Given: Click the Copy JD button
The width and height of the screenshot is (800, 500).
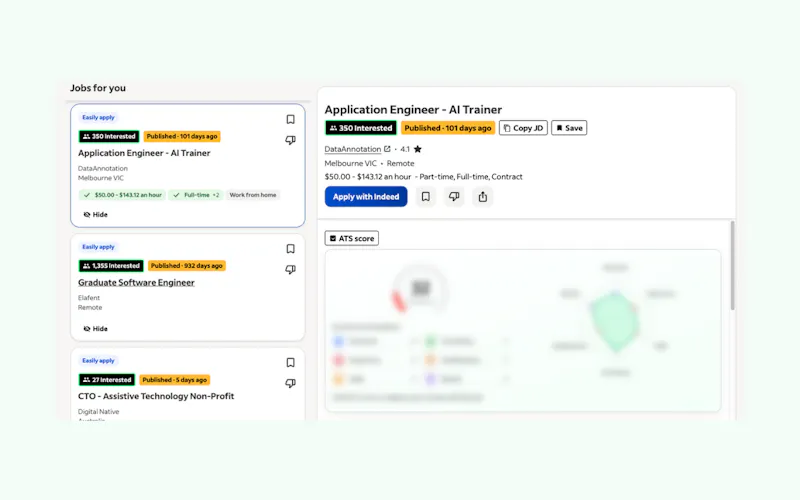Looking at the screenshot, I should click(523, 128).
